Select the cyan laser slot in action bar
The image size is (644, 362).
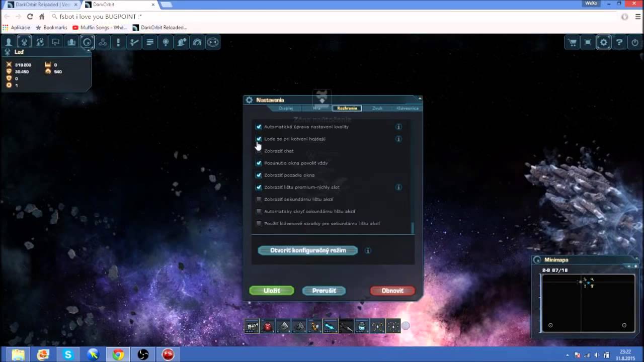330,326
